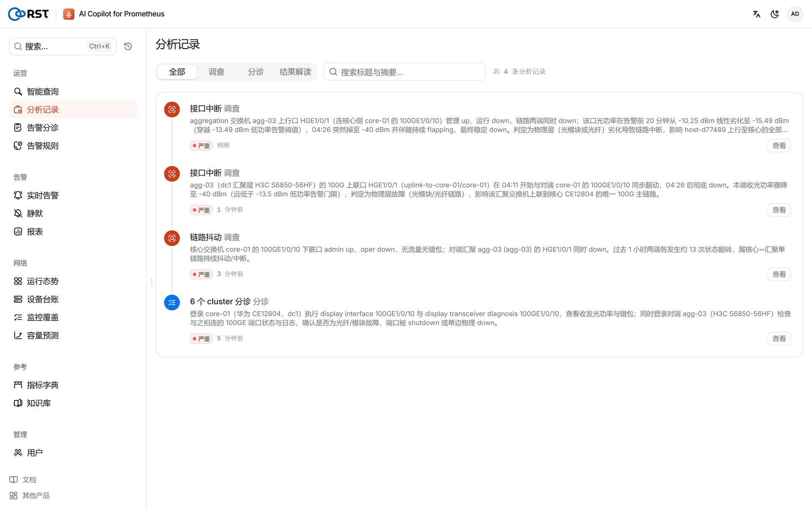Image resolution: width=812 pixels, height=508 pixels.
Task: Open 告警分诊 in the sidebar
Action: point(73,127)
